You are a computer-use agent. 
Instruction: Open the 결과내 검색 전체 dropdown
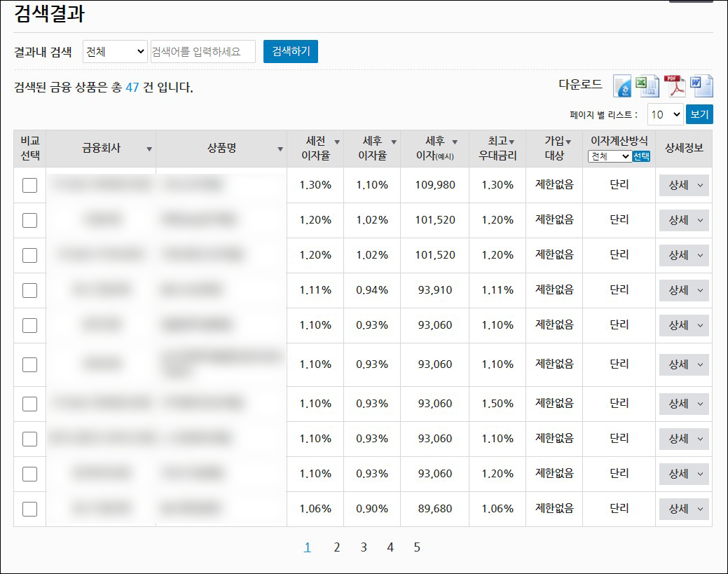[x=115, y=52]
